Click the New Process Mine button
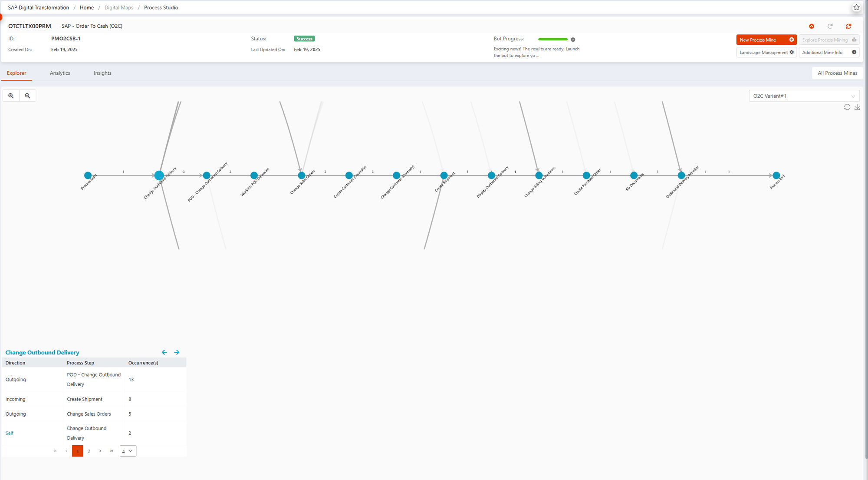The image size is (868, 480). [x=766, y=40]
